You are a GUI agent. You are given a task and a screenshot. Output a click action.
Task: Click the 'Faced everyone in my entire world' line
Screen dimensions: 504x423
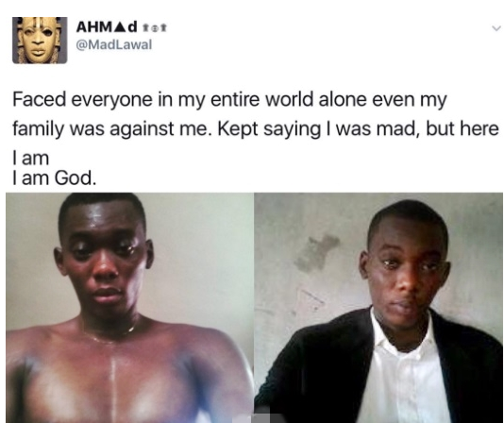pyautogui.click(x=229, y=100)
